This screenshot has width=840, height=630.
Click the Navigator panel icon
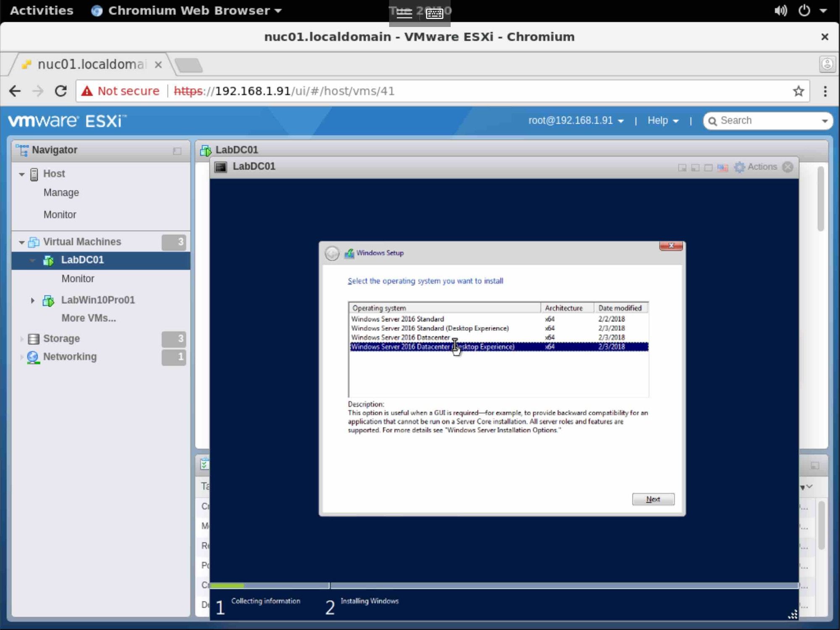22,150
